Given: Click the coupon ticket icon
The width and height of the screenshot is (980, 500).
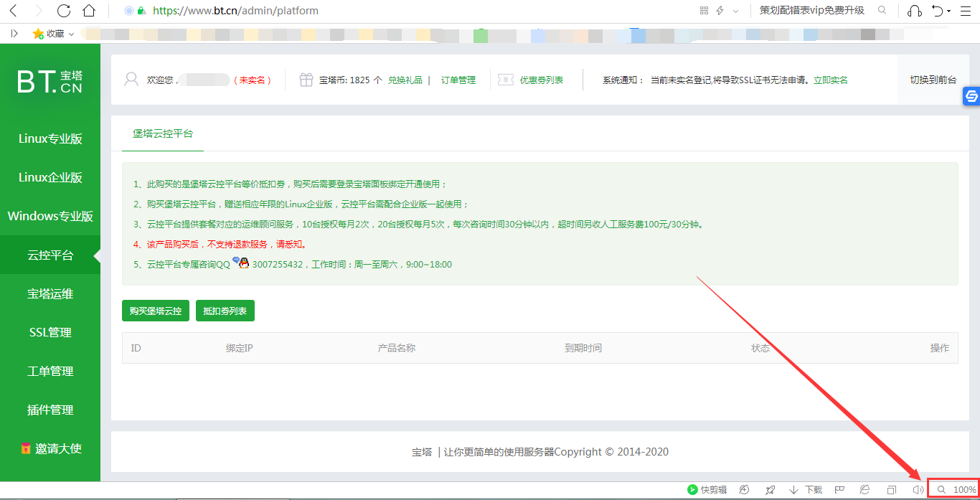Looking at the screenshot, I should point(506,80).
